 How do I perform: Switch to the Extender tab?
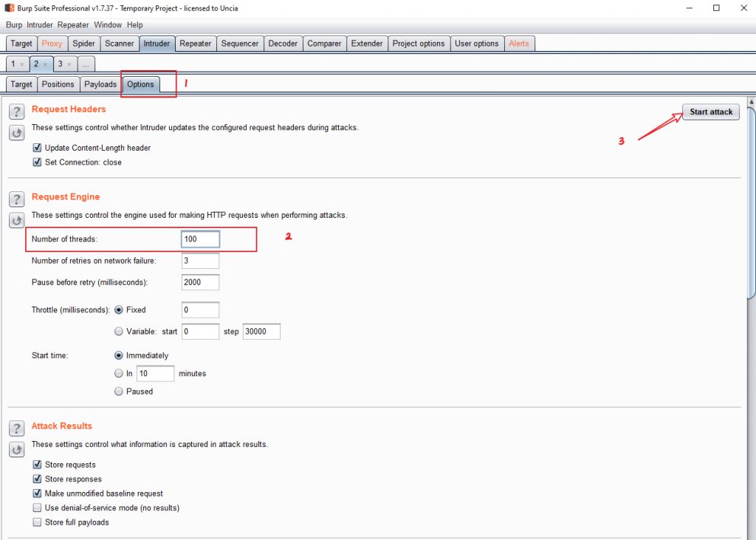pos(367,44)
